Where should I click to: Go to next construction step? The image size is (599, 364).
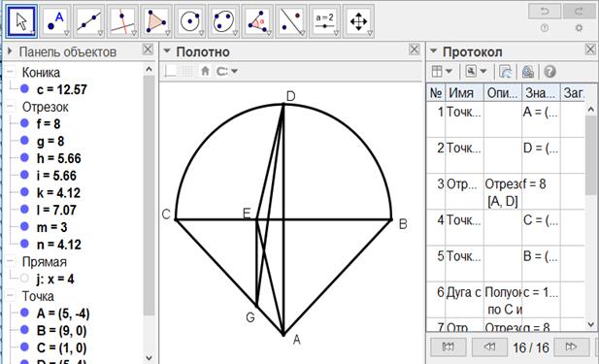[x=571, y=347]
